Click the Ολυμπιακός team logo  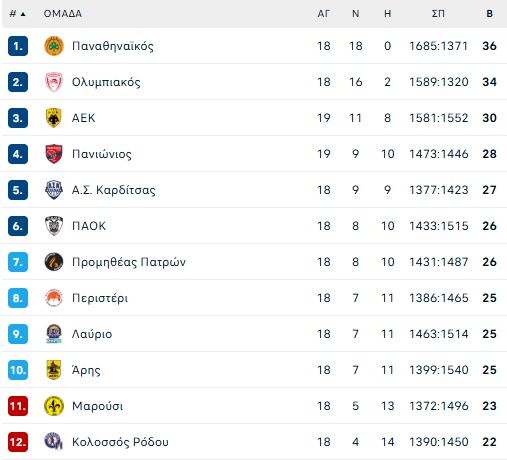pos(54,82)
